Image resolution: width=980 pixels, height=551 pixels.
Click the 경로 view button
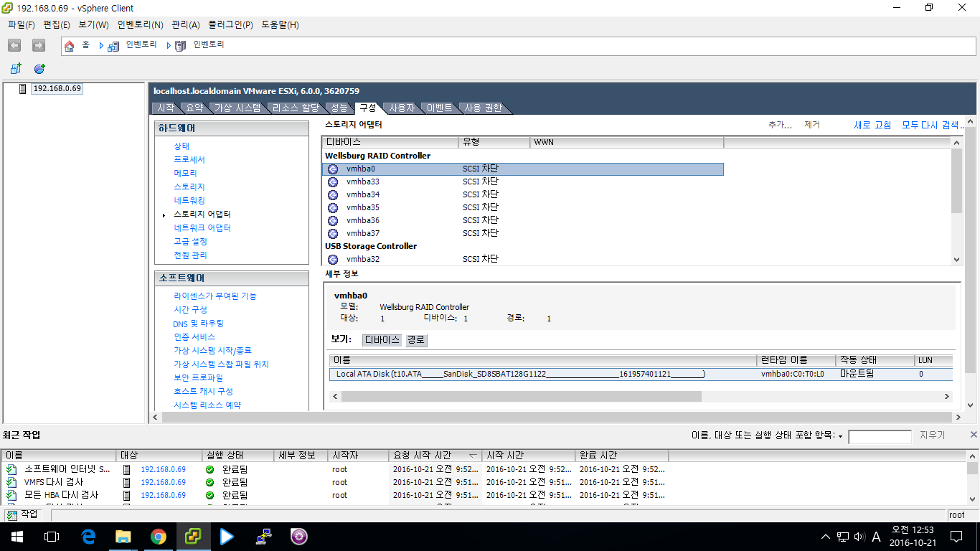click(x=416, y=340)
